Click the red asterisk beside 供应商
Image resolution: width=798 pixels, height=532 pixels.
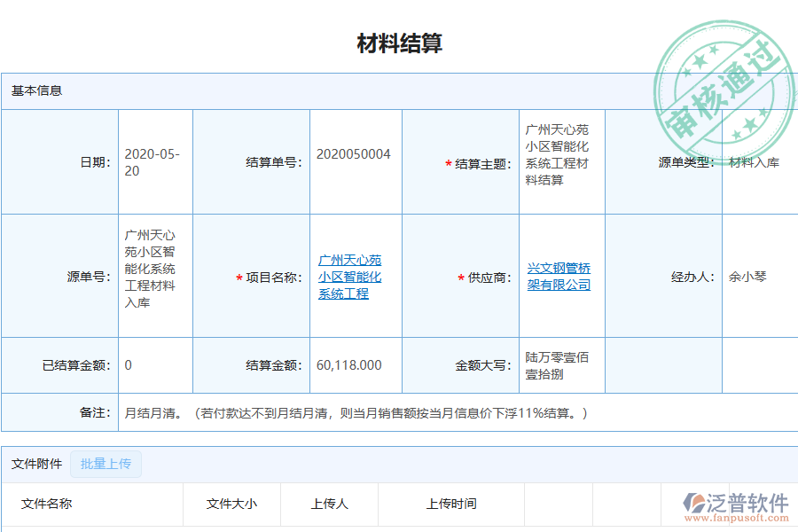coord(460,278)
